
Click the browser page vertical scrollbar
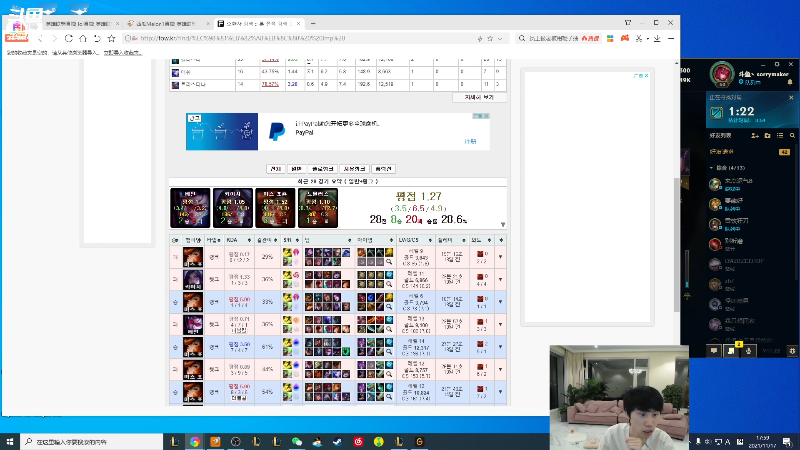(x=677, y=245)
